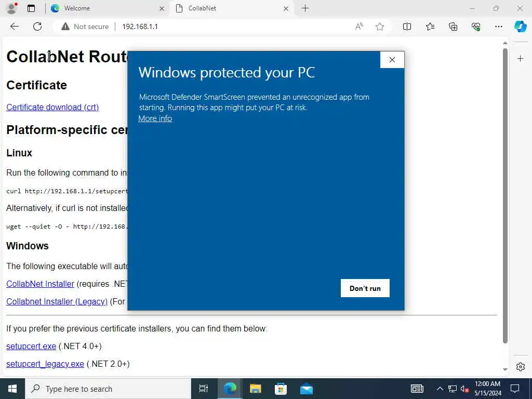Open the Windows Start menu
This screenshot has width=532, height=399.
pyautogui.click(x=12, y=389)
